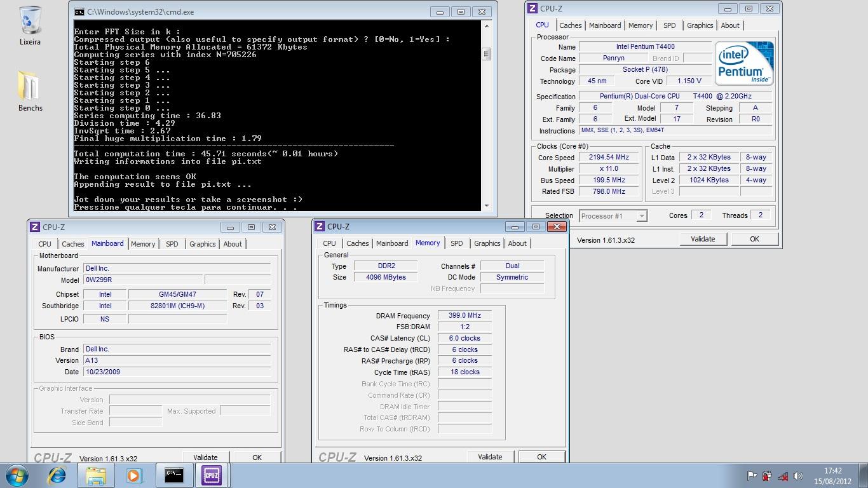
Task: Select CPU tab in Mainboard window
Action: tap(44, 244)
